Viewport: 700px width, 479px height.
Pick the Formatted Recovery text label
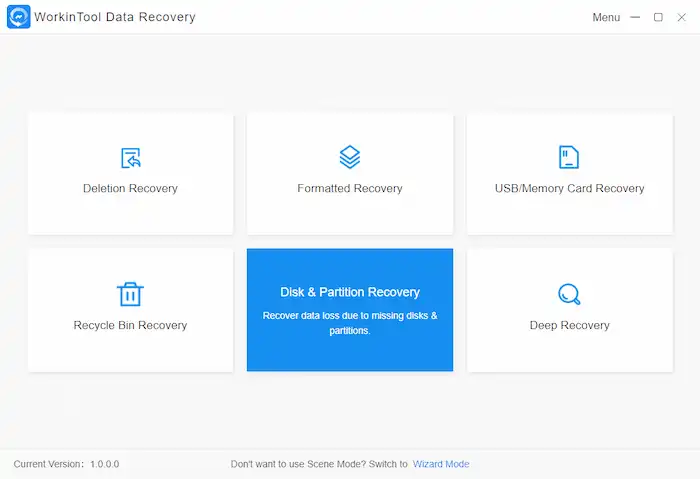click(x=350, y=188)
